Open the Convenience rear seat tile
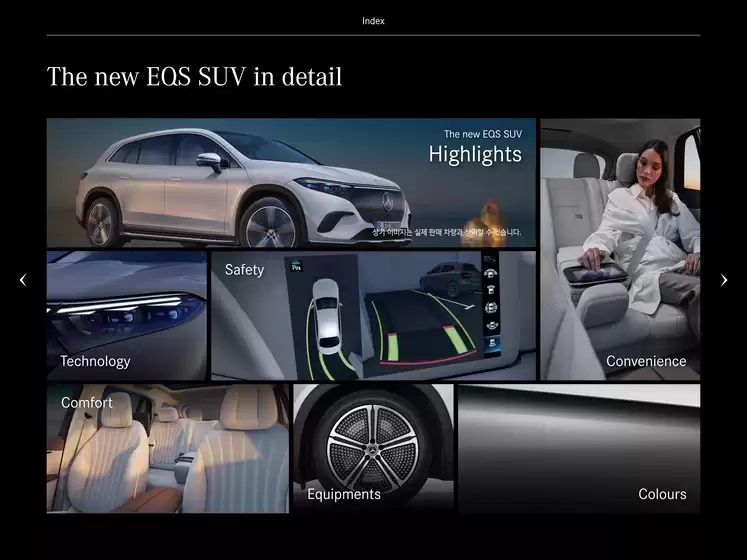Screen dimensions: 747x560 620,249
